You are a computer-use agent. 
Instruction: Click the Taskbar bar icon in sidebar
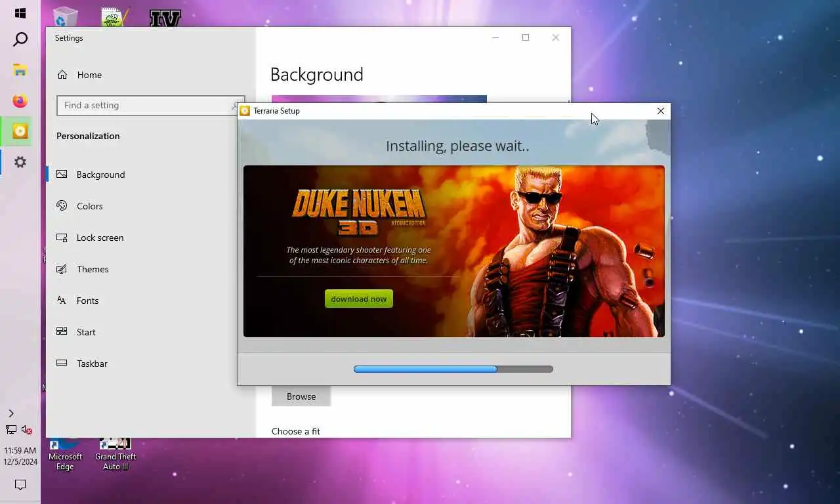62,363
